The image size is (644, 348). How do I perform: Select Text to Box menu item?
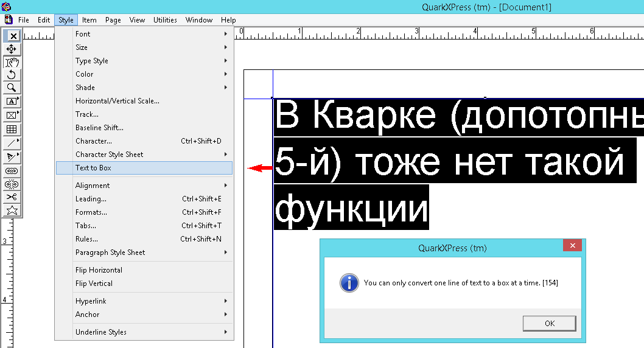144,168
